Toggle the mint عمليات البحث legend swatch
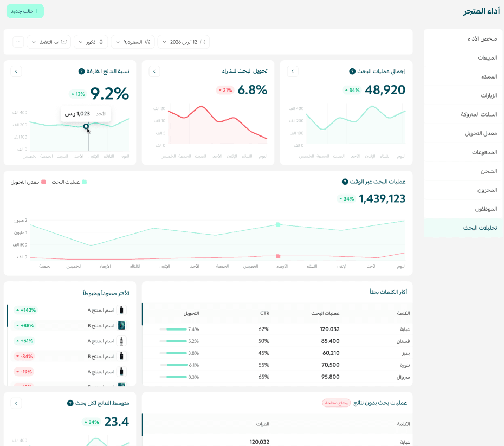The height and width of the screenshot is (446, 504). tap(84, 182)
